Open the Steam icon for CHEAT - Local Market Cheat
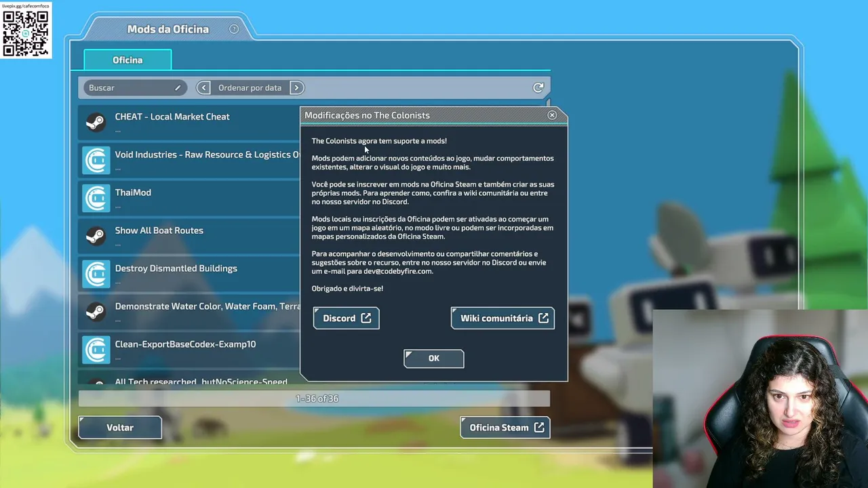 click(96, 122)
